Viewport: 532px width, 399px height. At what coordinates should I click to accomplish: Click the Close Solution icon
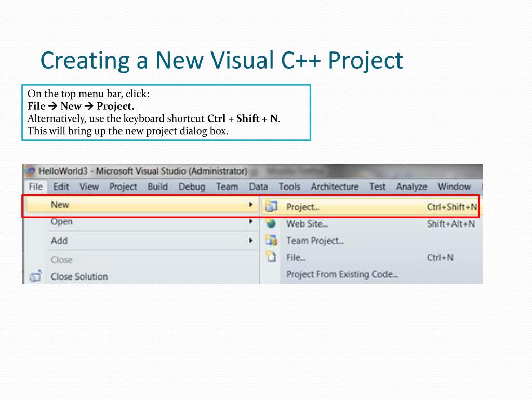35,276
